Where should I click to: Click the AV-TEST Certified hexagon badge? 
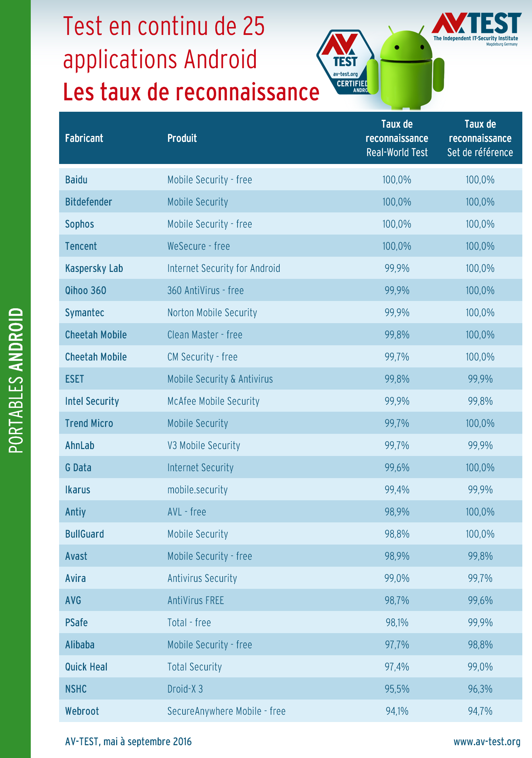tap(344, 62)
